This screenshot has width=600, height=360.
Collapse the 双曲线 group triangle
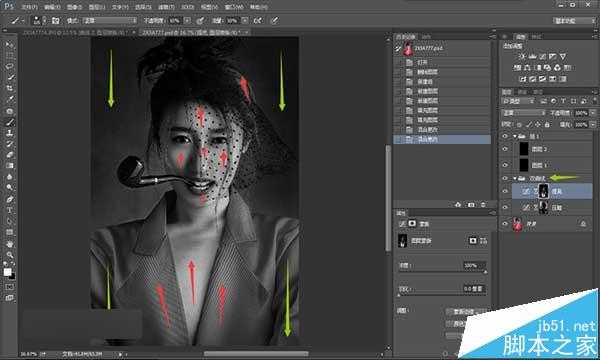(515, 178)
